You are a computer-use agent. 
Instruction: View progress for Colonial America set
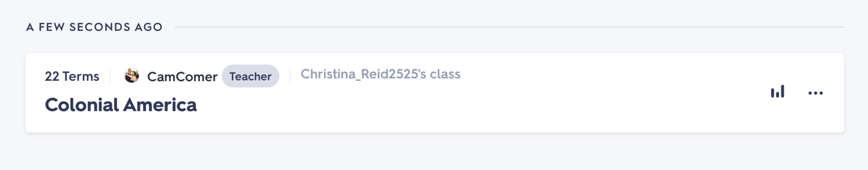777,92
